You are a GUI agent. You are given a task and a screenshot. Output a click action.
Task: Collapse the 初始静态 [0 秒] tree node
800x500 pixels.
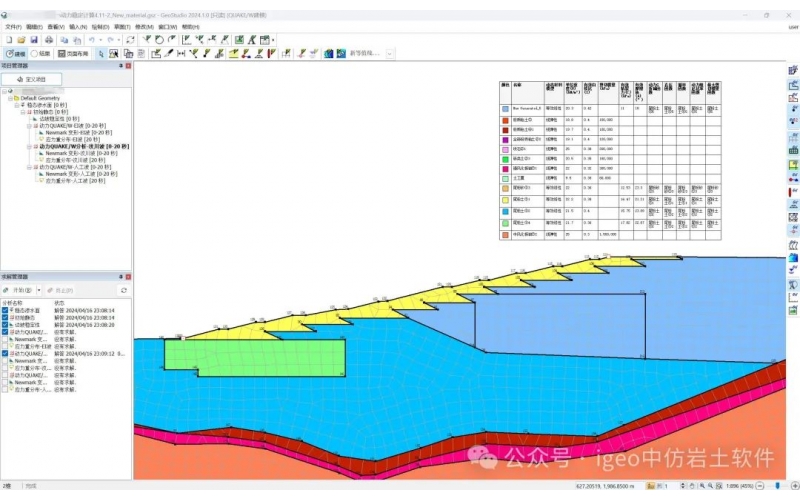pos(23,112)
